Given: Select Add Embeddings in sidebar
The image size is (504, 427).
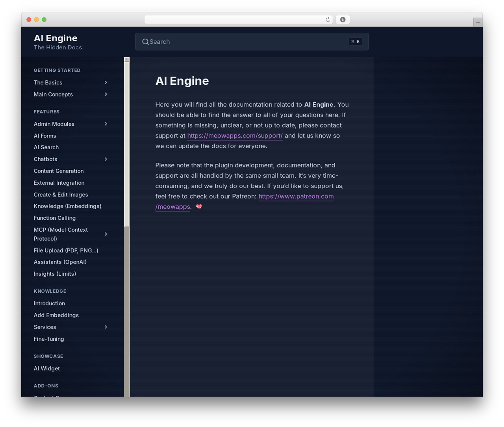Looking at the screenshot, I should coord(56,315).
